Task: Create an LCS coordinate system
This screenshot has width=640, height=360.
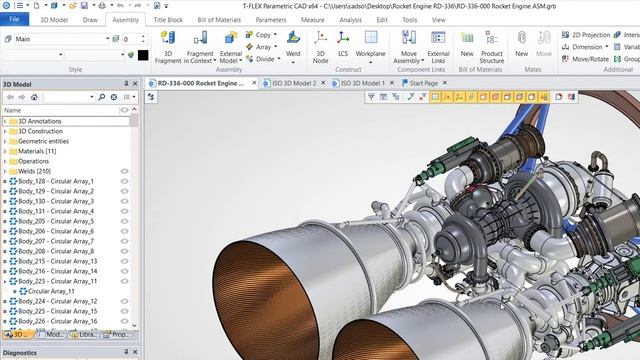Action: tap(343, 44)
